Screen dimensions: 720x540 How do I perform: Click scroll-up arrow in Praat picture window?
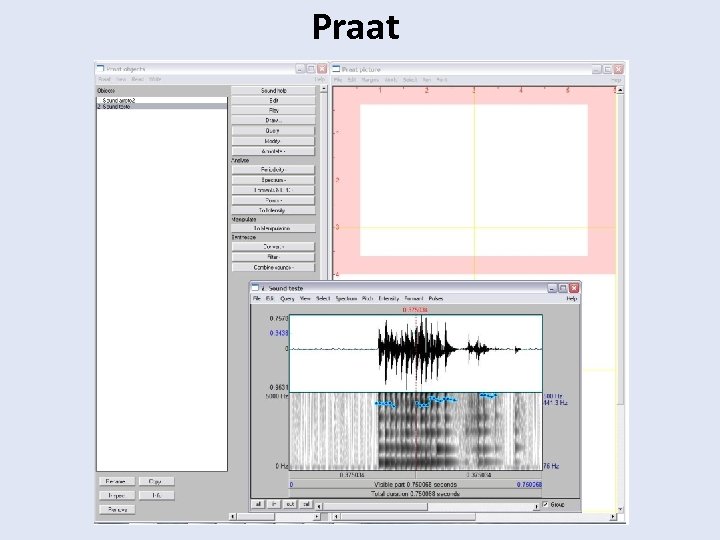click(620, 90)
